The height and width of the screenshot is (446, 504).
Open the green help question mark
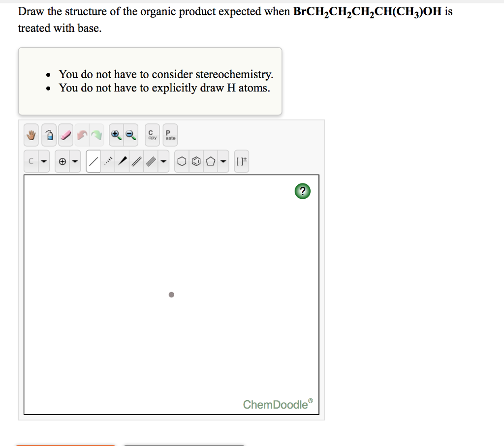pos(302,191)
